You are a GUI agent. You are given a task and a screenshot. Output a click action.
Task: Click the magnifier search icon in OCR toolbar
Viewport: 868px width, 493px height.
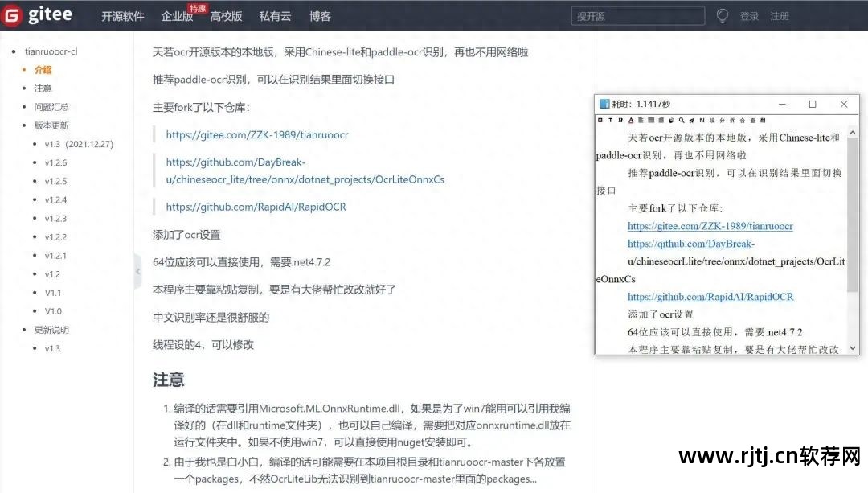tap(682, 120)
